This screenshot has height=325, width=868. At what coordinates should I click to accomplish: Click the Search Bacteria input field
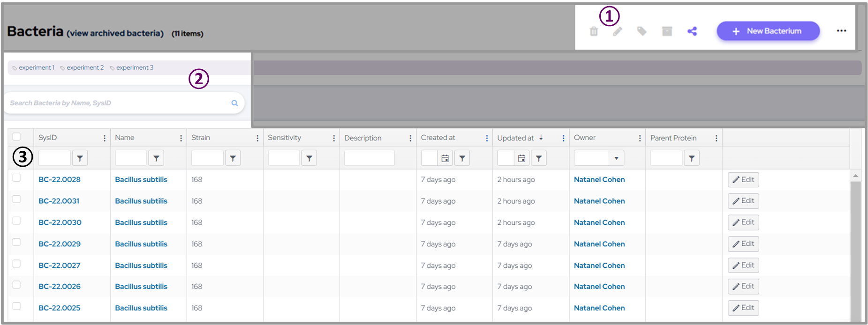coord(117,103)
